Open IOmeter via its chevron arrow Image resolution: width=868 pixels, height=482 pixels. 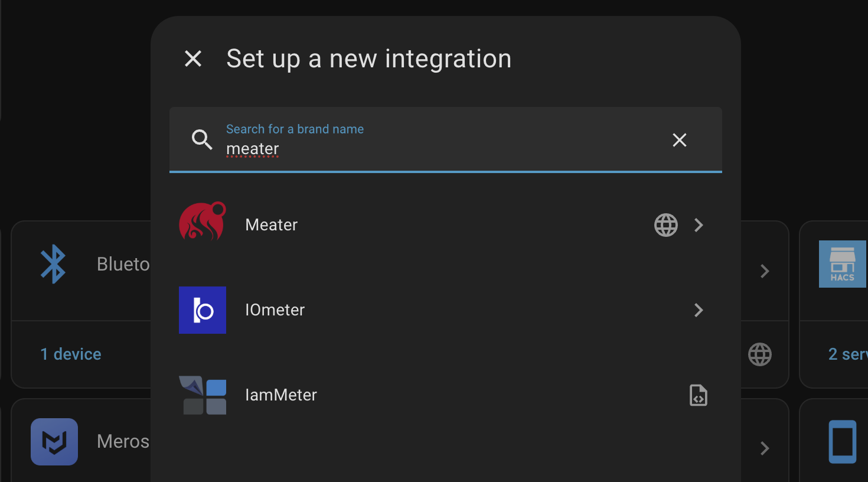point(699,310)
